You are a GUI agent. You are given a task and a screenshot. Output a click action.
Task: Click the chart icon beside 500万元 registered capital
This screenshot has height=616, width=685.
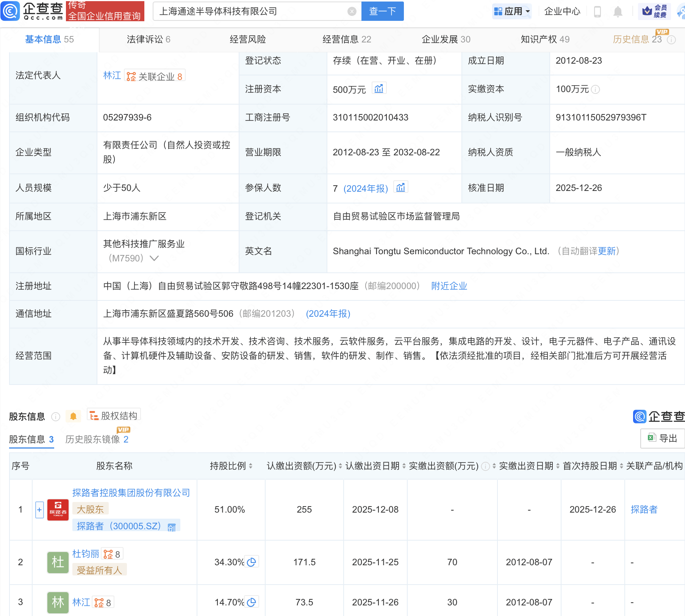pos(378,89)
